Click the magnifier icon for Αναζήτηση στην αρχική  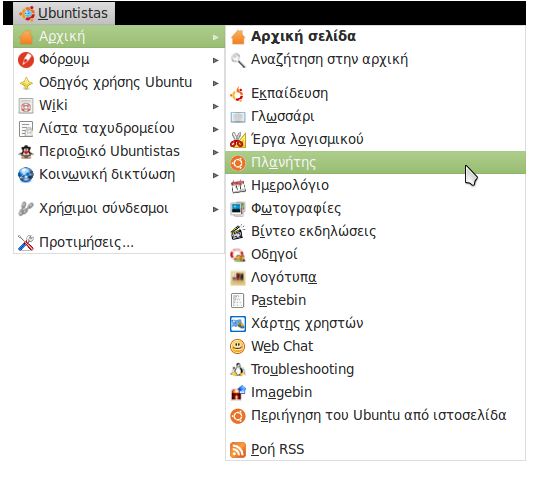tap(238, 60)
